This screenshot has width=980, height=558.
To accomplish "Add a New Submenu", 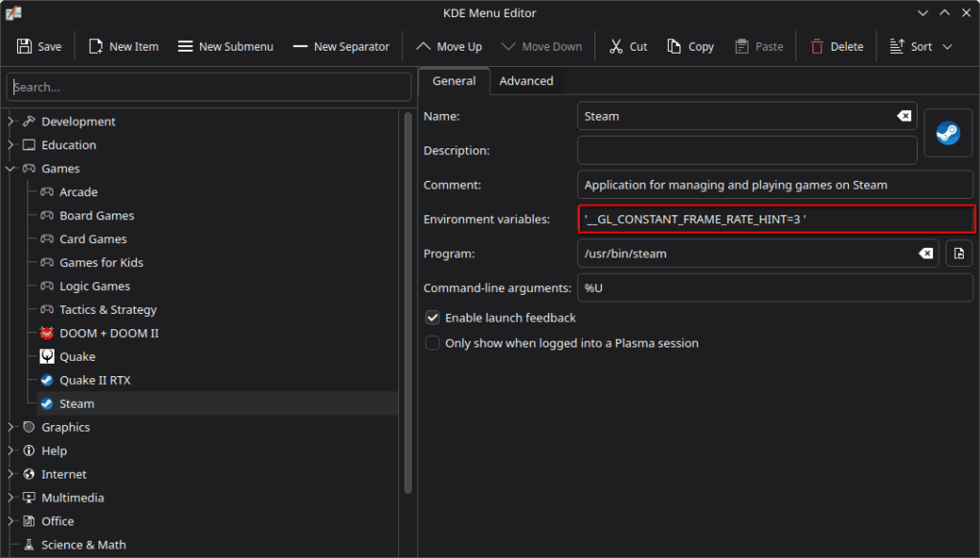I will pos(225,46).
